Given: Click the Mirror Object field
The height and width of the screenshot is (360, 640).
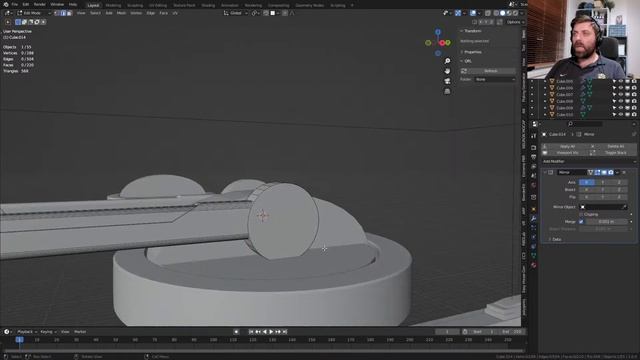Looking at the screenshot, I should (x=603, y=207).
